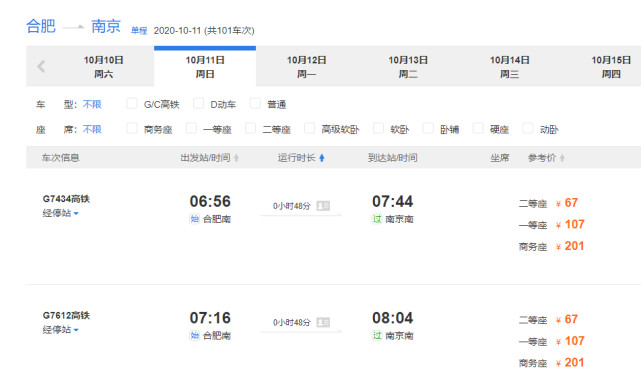Select the 10月10日 周六 date tab

[x=103, y=67]
